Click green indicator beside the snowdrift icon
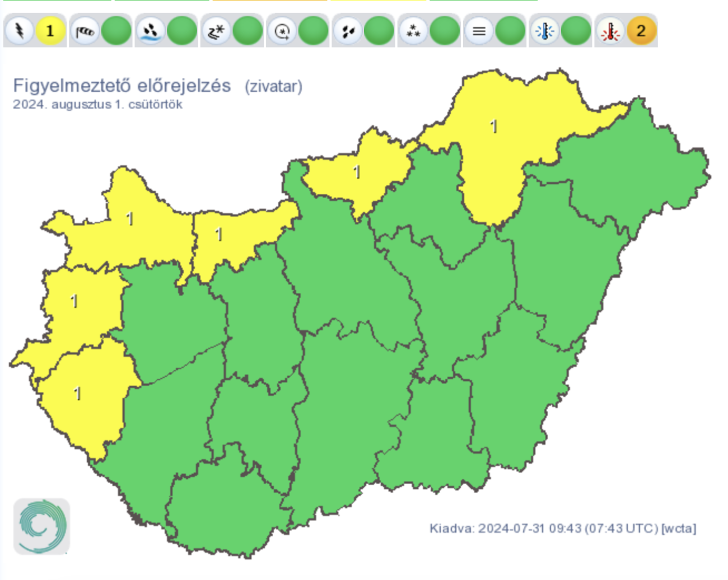Screen dimensions: 728x580 pos(248,31)
